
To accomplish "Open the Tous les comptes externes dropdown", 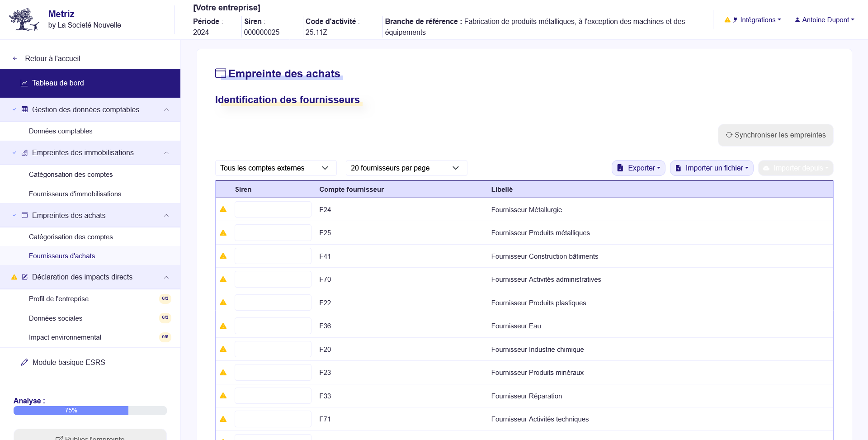I will point(275,168).
